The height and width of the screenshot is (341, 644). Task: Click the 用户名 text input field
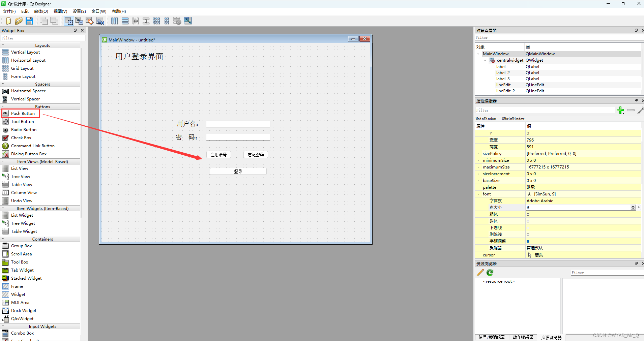(x=238, y=124)
